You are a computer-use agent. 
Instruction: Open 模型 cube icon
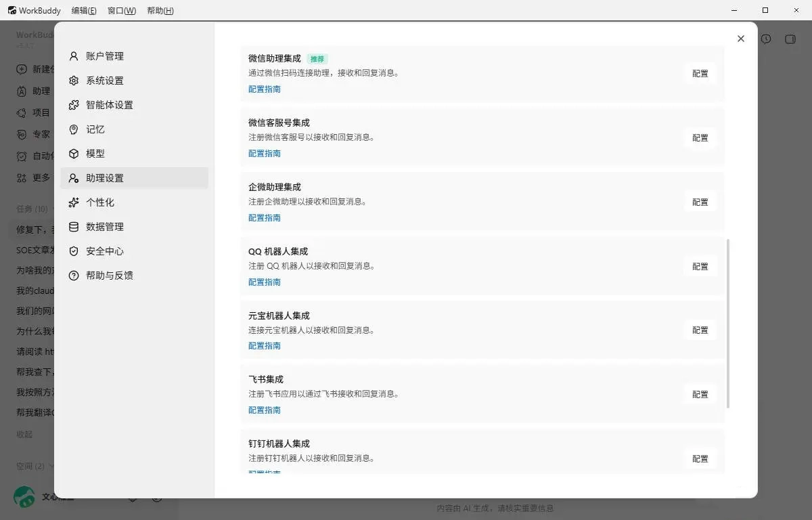point(74,154)
